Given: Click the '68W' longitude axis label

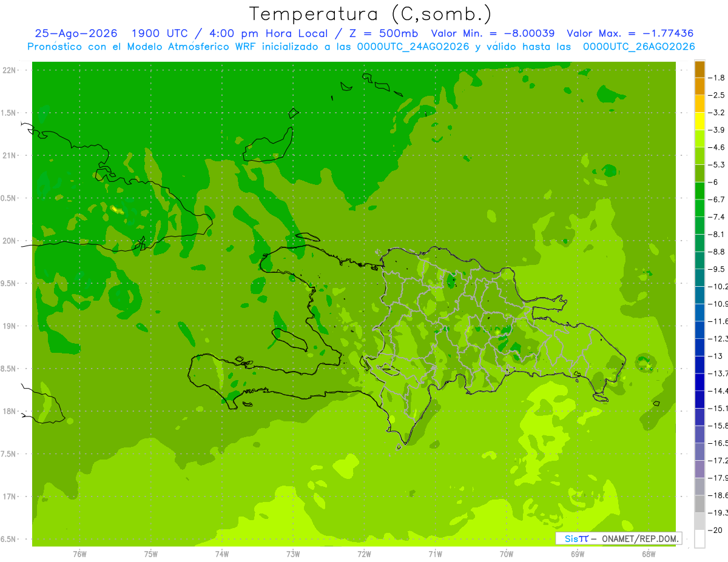Looking at the screenshot, I should click(x=649, y=554).
